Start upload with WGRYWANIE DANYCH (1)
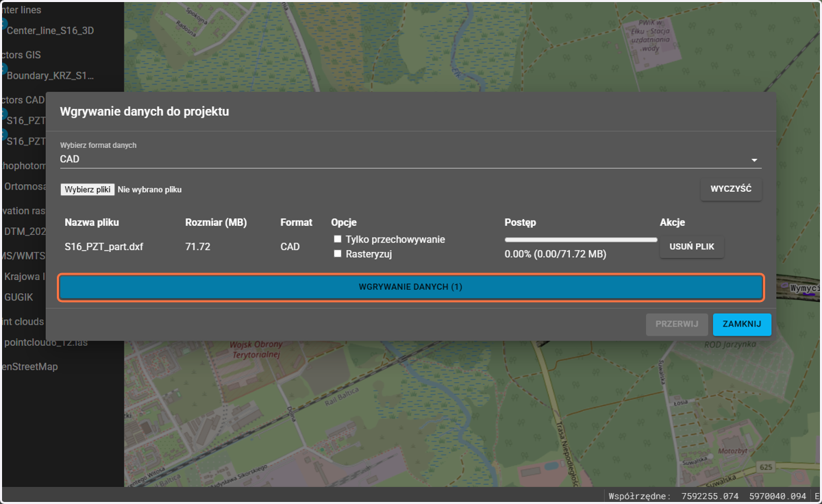This screenshot has width=822, height=504. pyautogui.click(x=410, y=287)
